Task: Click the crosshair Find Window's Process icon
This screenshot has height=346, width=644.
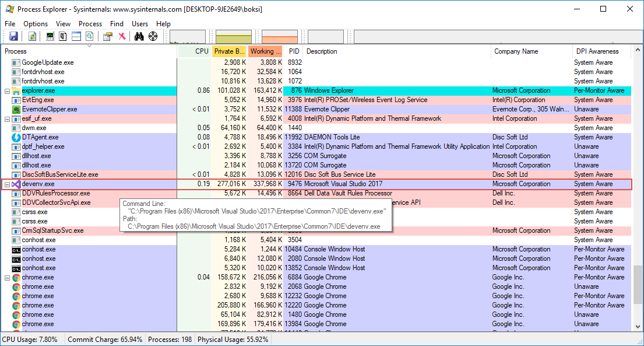Action: click(x=153, y=37)
